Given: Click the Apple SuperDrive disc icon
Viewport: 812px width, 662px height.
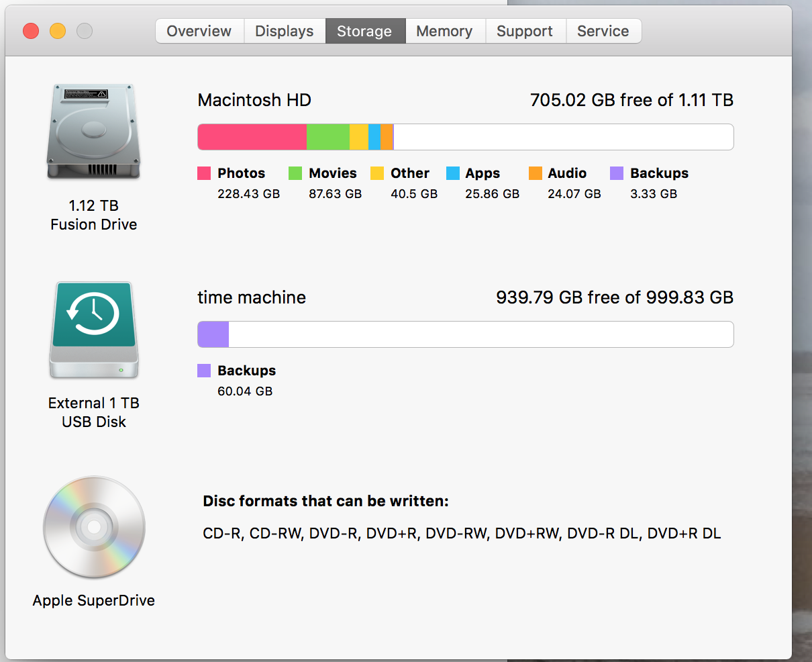Looking at the screenshot, I should coord(94,527).
